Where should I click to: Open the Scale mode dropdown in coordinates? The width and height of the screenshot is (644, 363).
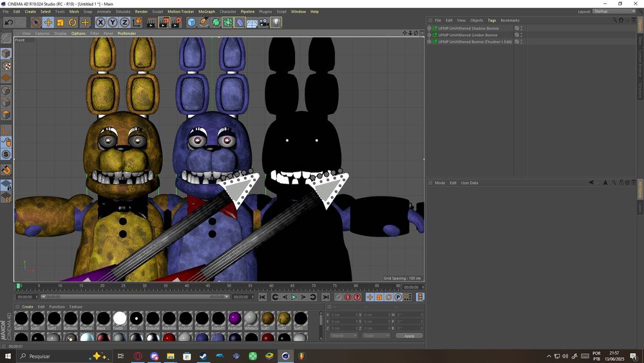click(x=376, y=336)
